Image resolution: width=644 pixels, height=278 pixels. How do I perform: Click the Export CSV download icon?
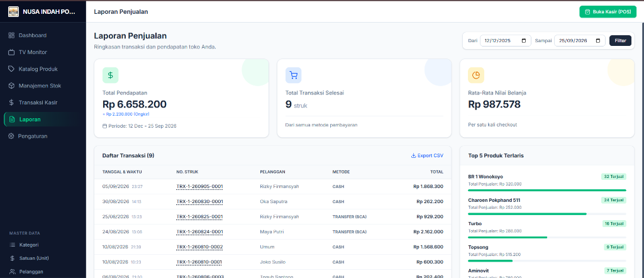click(413, 155)
